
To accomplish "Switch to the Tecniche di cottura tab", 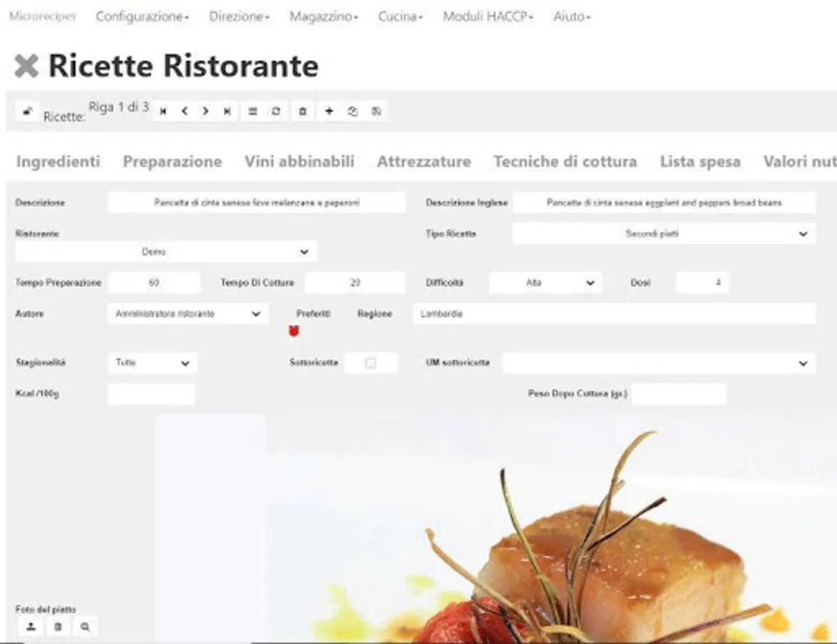I will point(565,161).
